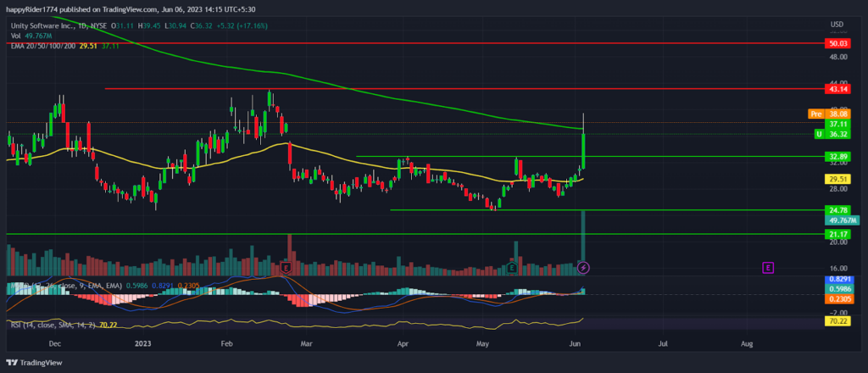Click the teal 0.5986 MACD axis label
This screenshot has width=868, height=373.
[x=837, y=289]
